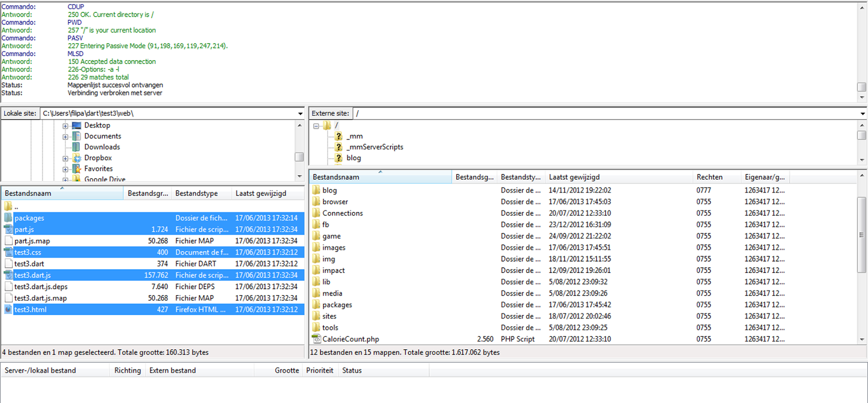
Task: Click the local packages folder icon
Action: tap(8, 218)
